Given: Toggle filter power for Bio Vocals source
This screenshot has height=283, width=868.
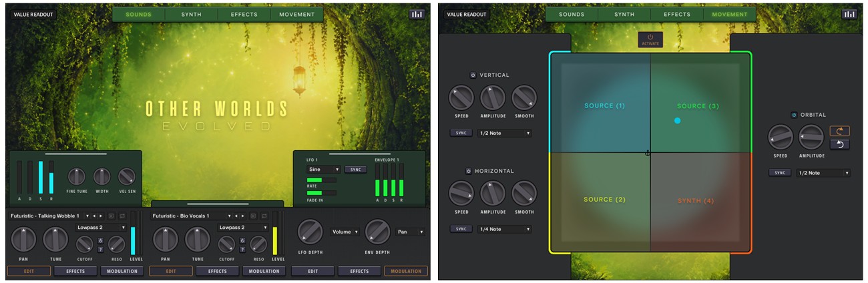Looking at the screenshot, I should 242,241.
